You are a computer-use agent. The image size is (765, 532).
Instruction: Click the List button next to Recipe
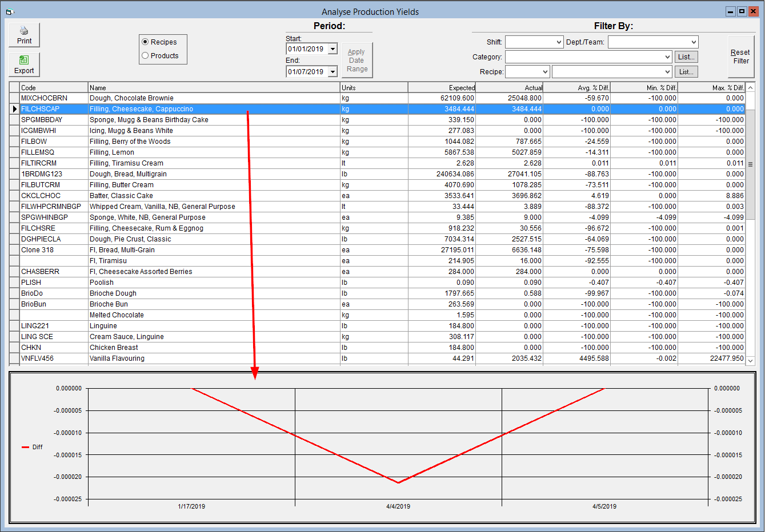[x=686, y=72]
